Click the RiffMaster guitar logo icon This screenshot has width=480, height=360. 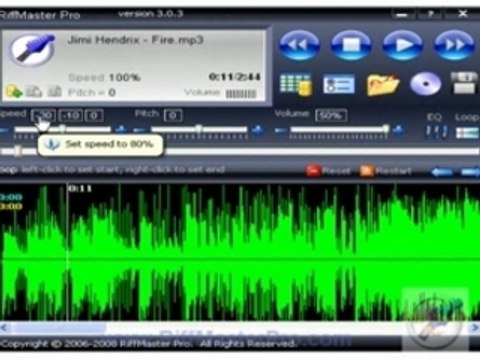pyautogui.click(x=32, y=50)
